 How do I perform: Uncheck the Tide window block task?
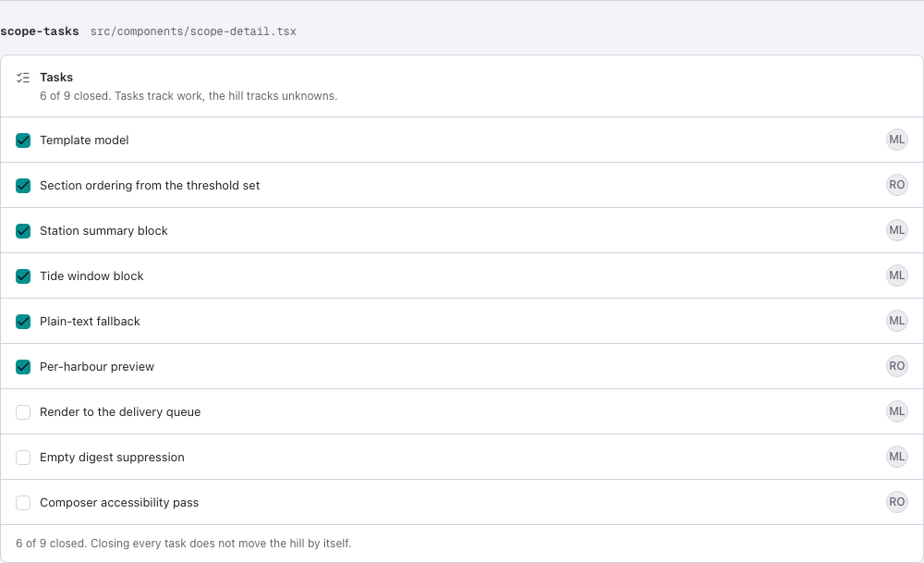pyautogui.click(x=23, y=276)
